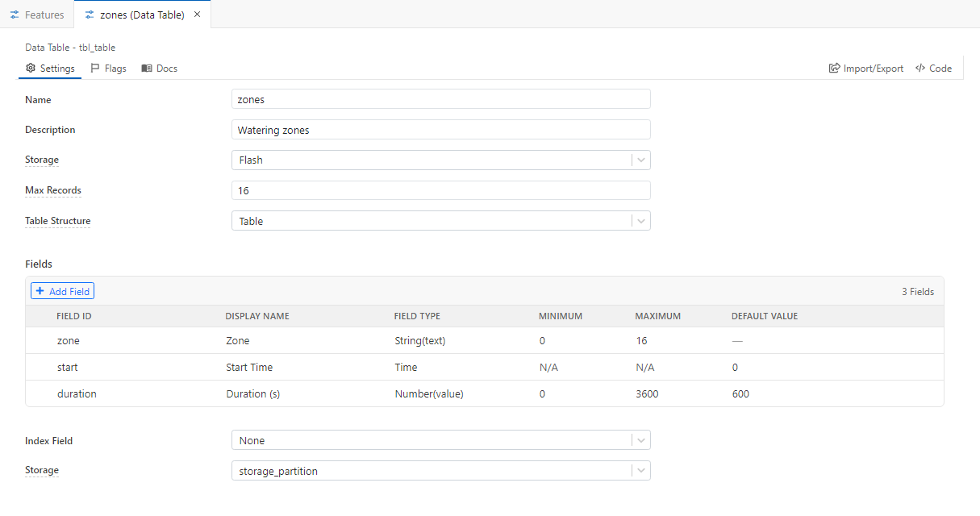This screenshot has height=516, width=980.
Task: Open the Index Field dropdown
Action: [x=440, y=440]
